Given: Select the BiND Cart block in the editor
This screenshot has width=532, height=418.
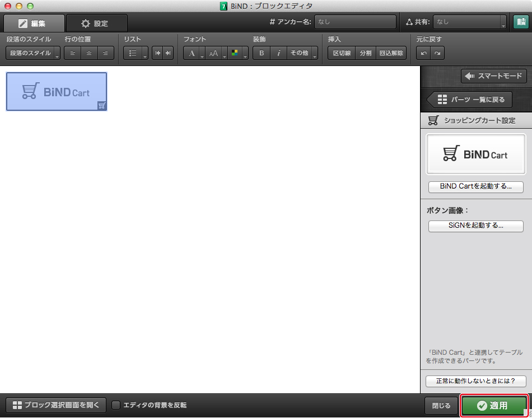Looking at the screenshot, I should click(57, 92).
